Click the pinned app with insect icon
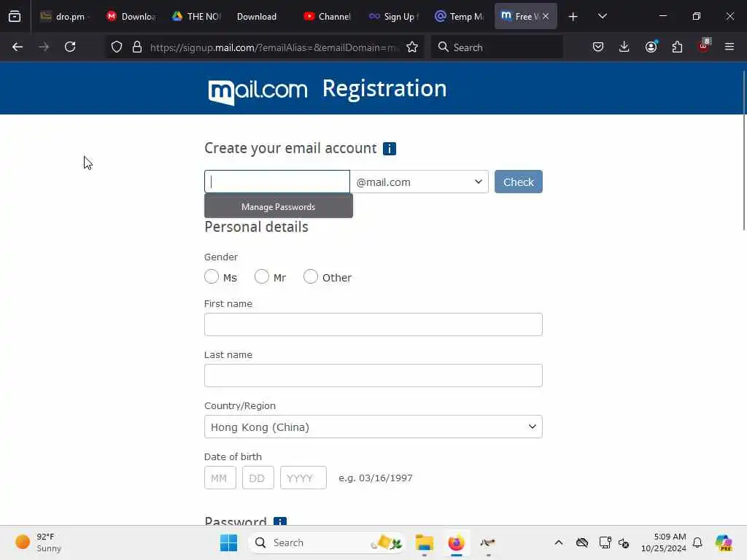The height and width of the screenshot is (560, 747). pyautogui.click(x=488, y=542)
